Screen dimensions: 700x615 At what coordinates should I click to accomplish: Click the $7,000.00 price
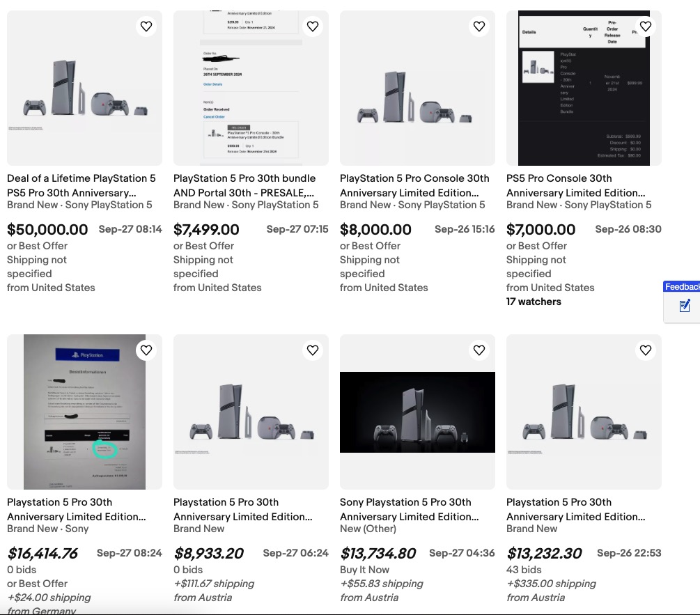point(540,229)
